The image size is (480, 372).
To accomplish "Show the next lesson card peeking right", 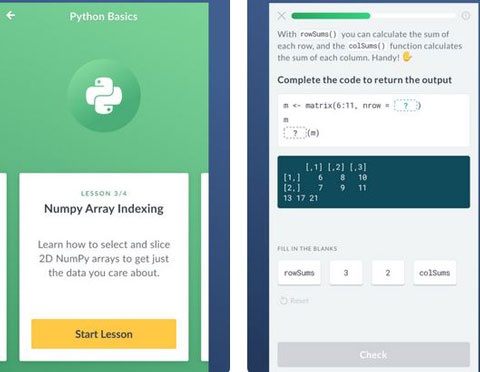I will (x=205, y=267).
